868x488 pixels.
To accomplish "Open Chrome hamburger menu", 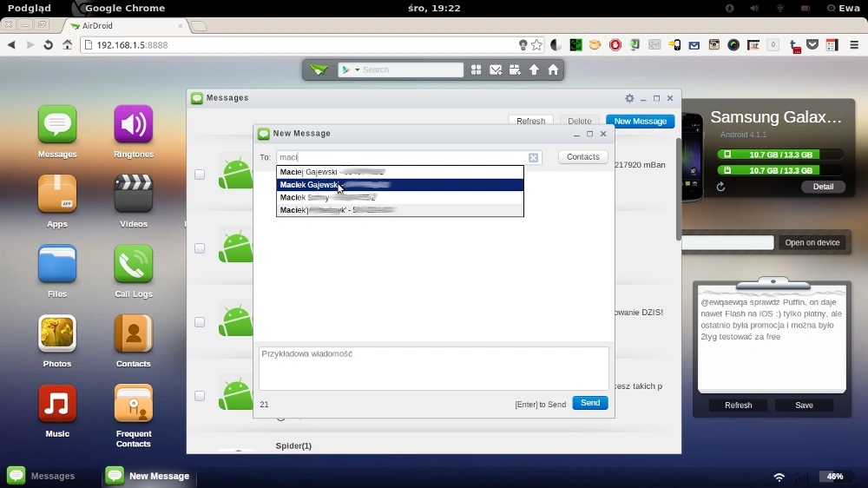I will click(x=854, y=45).
